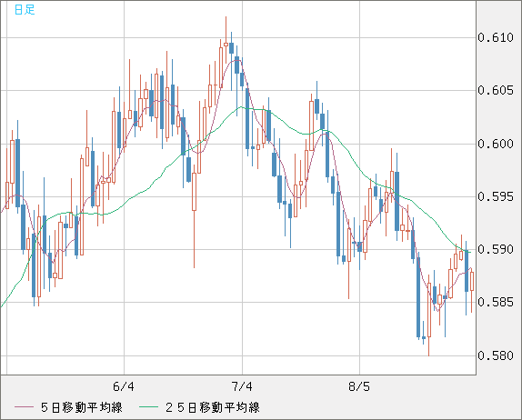This screenshot has height=420, width=522.
Task: Click the 5日移動平均線 legend label
Action: point(82,407)
